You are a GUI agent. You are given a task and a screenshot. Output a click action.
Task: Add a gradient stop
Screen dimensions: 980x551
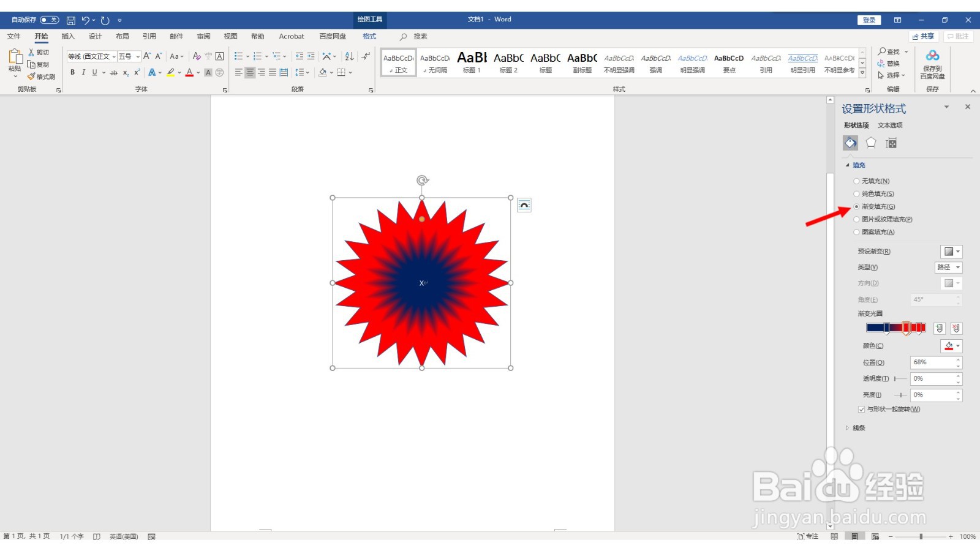coord(940,329)
